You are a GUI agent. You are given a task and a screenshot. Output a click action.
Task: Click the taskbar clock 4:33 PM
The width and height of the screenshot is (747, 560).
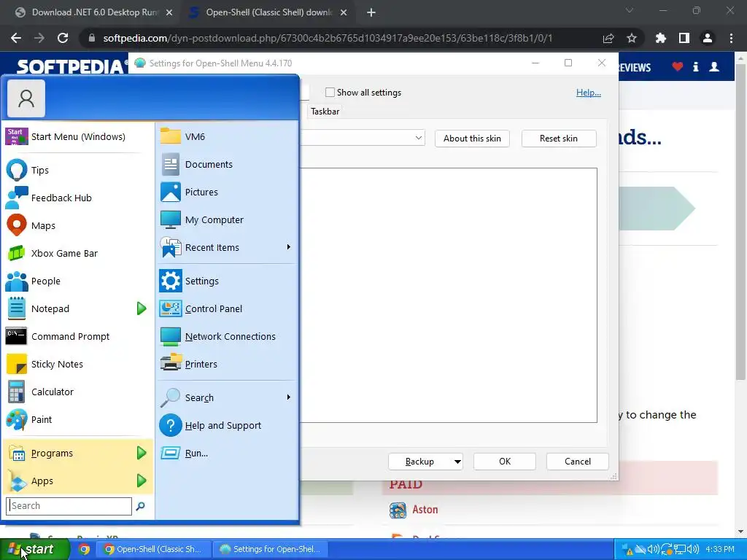click(x=720, y=549)
